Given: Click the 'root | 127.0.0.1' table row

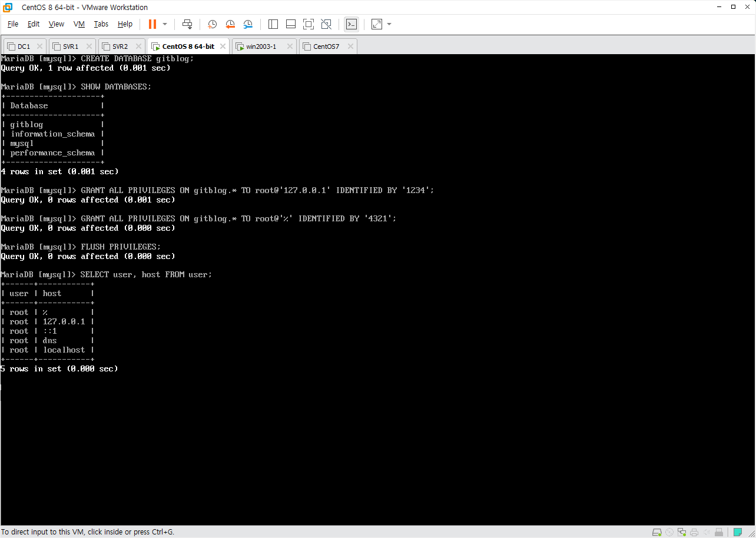Looking at the screenshot, I should pyautogui.click(x=48, y=321).
